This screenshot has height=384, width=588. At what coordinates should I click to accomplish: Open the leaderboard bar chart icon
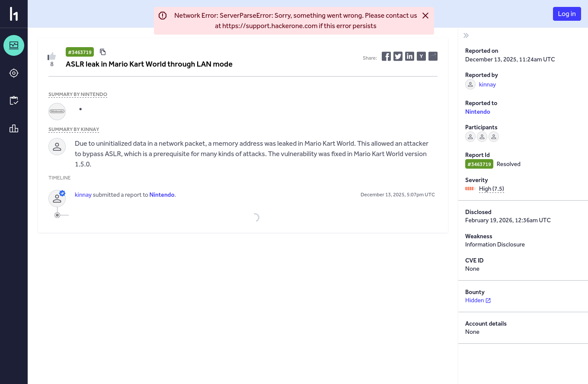(x=14, y=128)
